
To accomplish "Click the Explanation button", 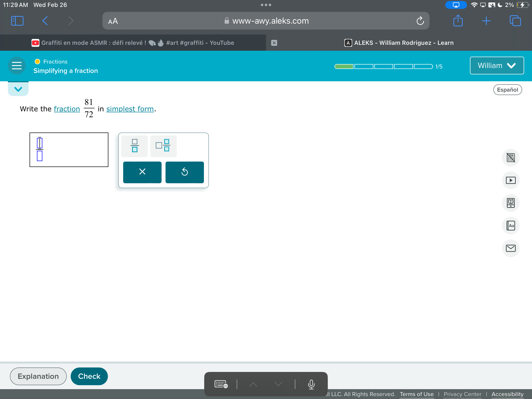I will pos(38,376).
